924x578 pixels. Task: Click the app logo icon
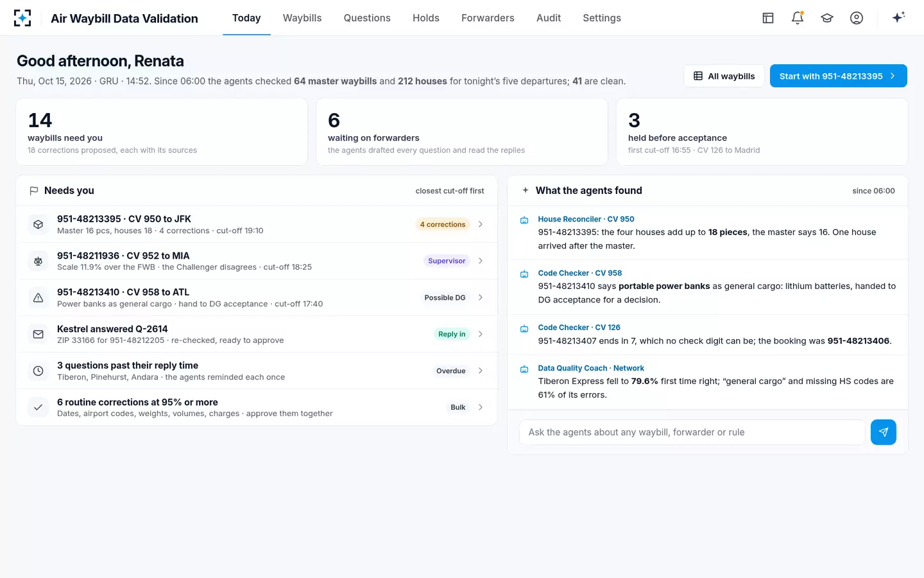pos(22,18)
